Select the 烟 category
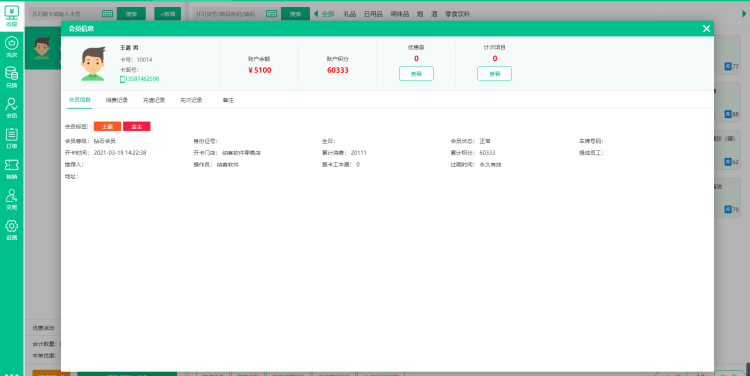 tap(419, 14)
